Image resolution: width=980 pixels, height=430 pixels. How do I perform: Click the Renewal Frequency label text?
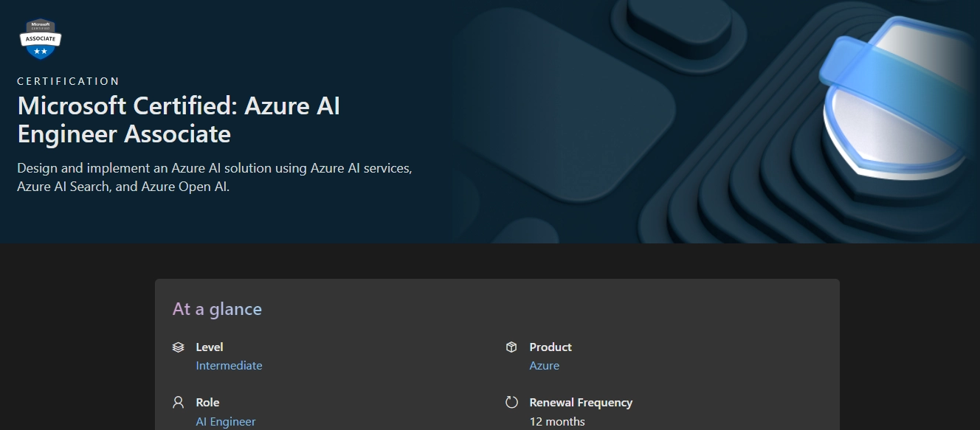pos(580,402)
